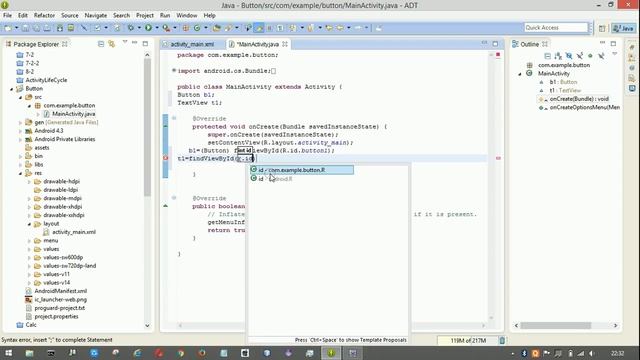The image size is (640, 360).
Task: Click the green Run button in toolbar
Action: 148,28
